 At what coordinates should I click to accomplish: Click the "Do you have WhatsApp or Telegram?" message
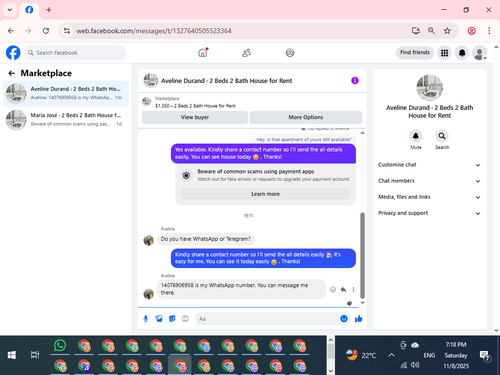point(205,239)
